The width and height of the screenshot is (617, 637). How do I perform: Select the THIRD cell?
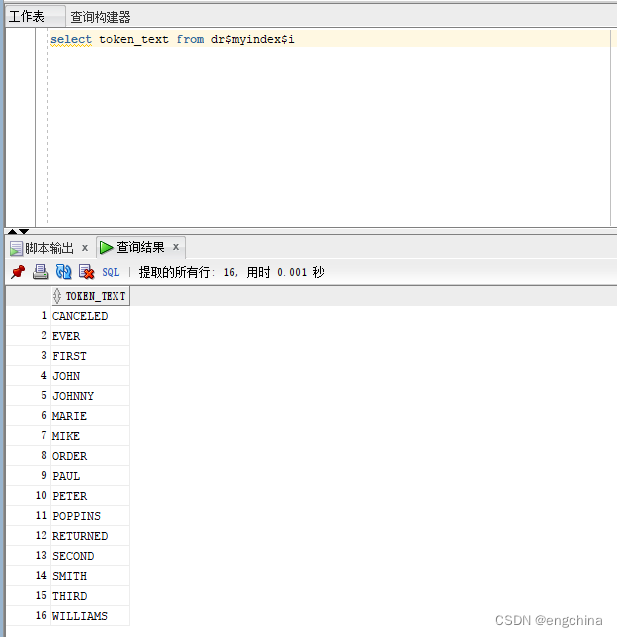tap(90, 596)
